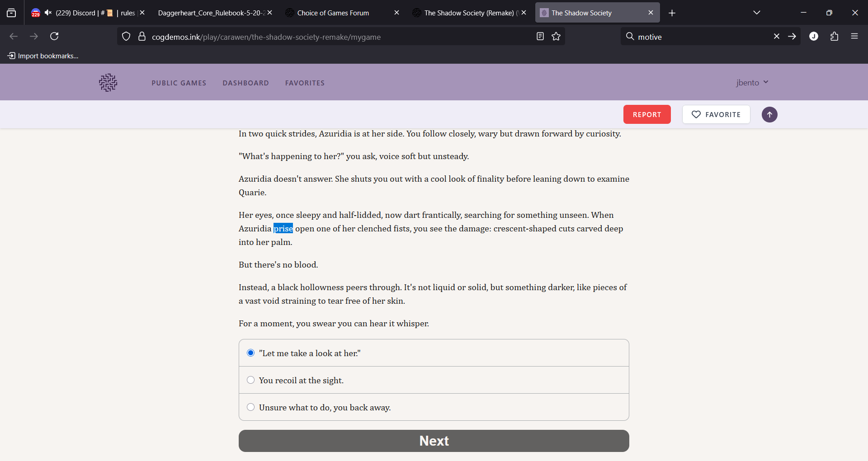
Task: Bookmark this page with the star icon
Action: click(x=556, y=36)
